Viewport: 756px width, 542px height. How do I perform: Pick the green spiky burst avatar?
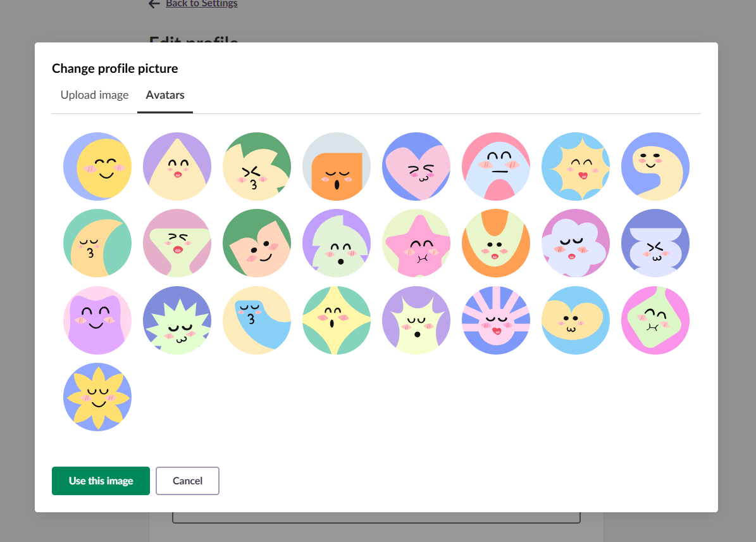coord(177,320)
